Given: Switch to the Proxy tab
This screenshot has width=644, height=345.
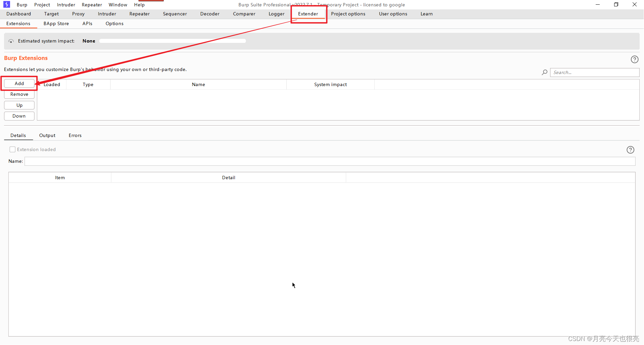Looking at the screenshot, I should pos(78,14).
